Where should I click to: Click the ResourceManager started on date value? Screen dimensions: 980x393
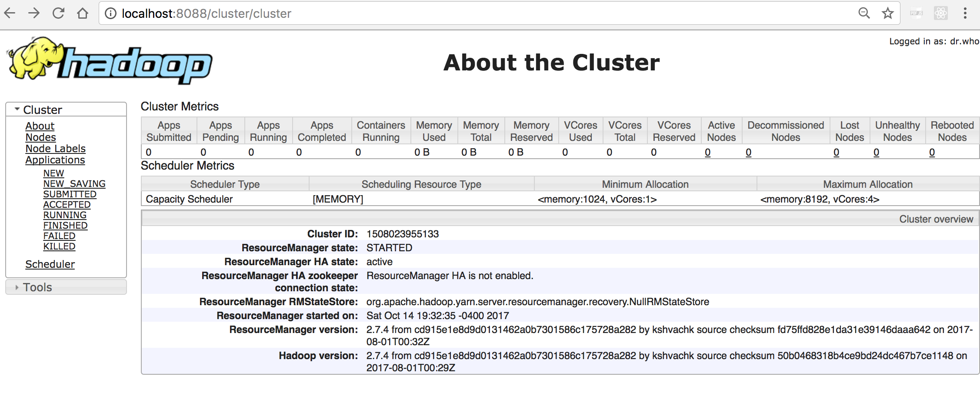[x=437, y=316]
